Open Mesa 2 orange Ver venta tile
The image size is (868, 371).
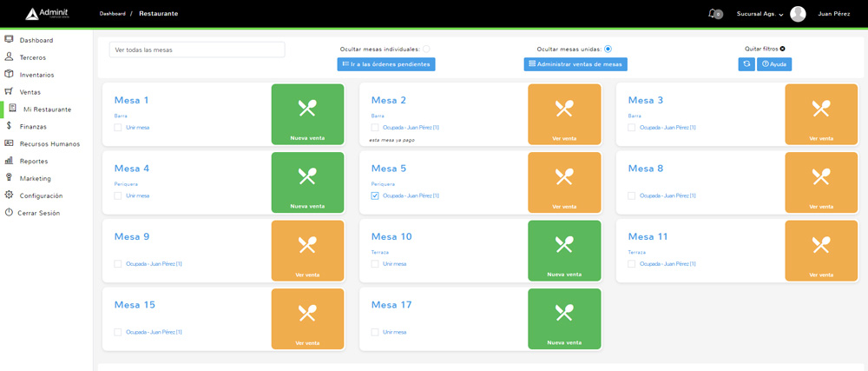coord(564,114)
